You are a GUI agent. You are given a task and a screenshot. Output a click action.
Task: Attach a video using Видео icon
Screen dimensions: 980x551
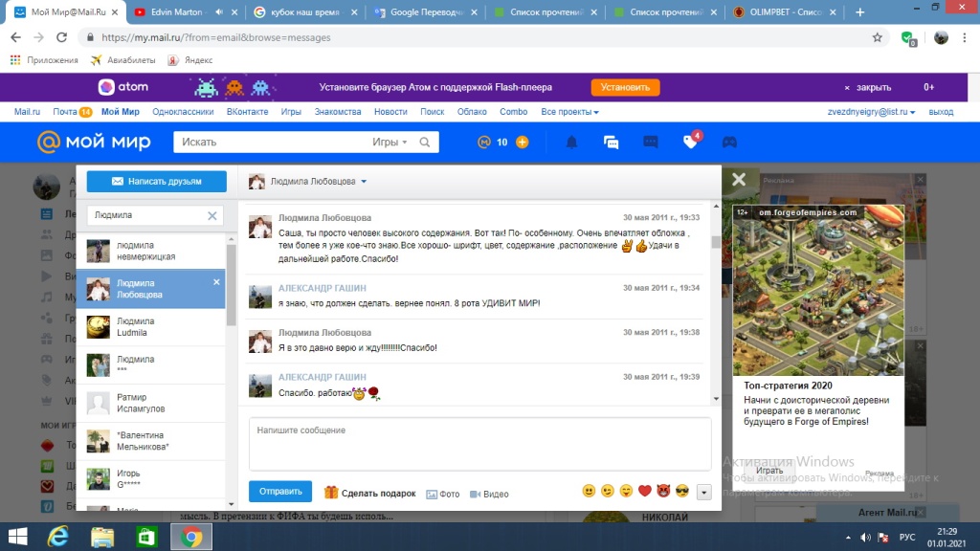488,494
